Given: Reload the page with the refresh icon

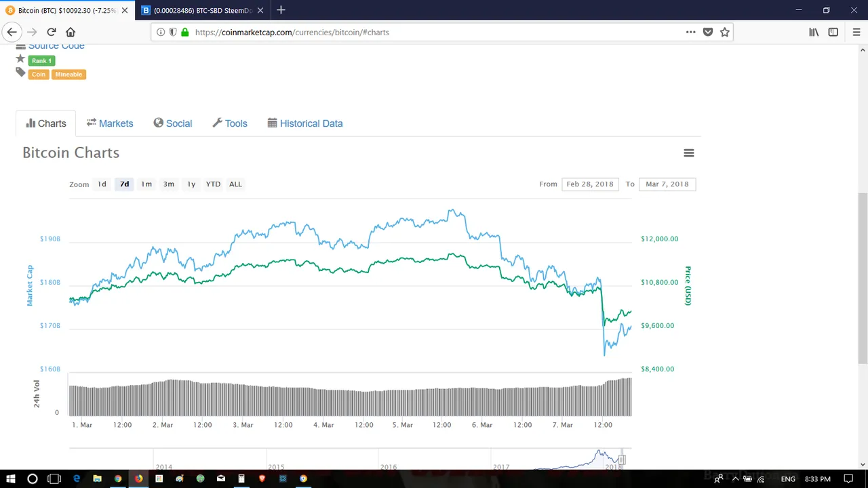Looking at the screenshot, I should (x=51, y=32).
